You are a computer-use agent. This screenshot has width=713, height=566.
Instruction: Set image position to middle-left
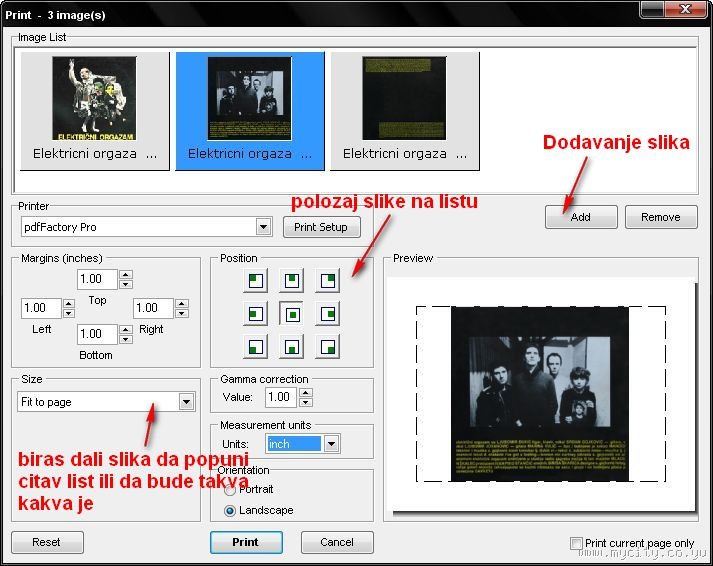click(256, 314)
